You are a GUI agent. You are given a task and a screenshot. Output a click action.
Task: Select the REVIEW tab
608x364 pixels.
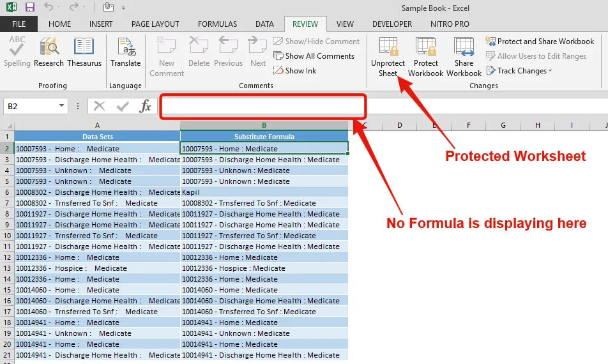click(x=305, y=24)
